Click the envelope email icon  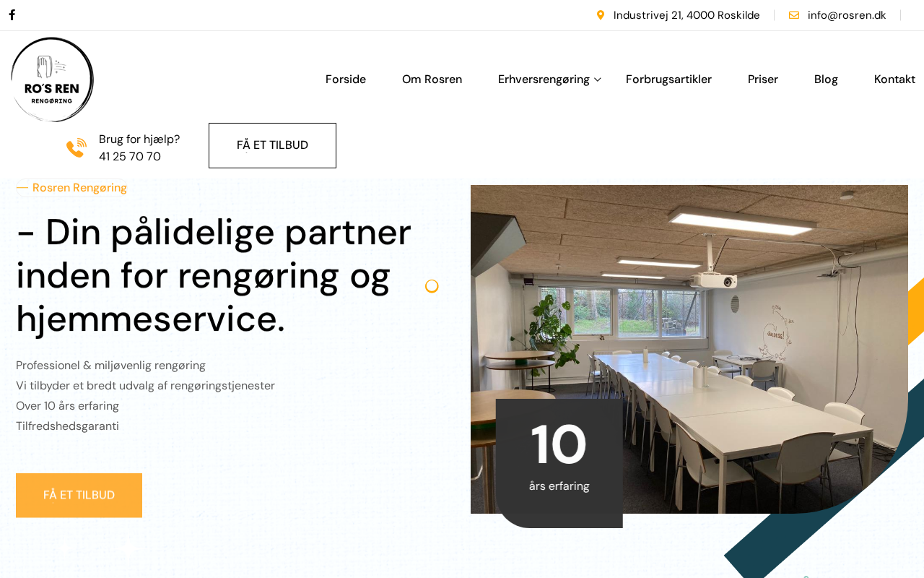[x=794, y=15]
